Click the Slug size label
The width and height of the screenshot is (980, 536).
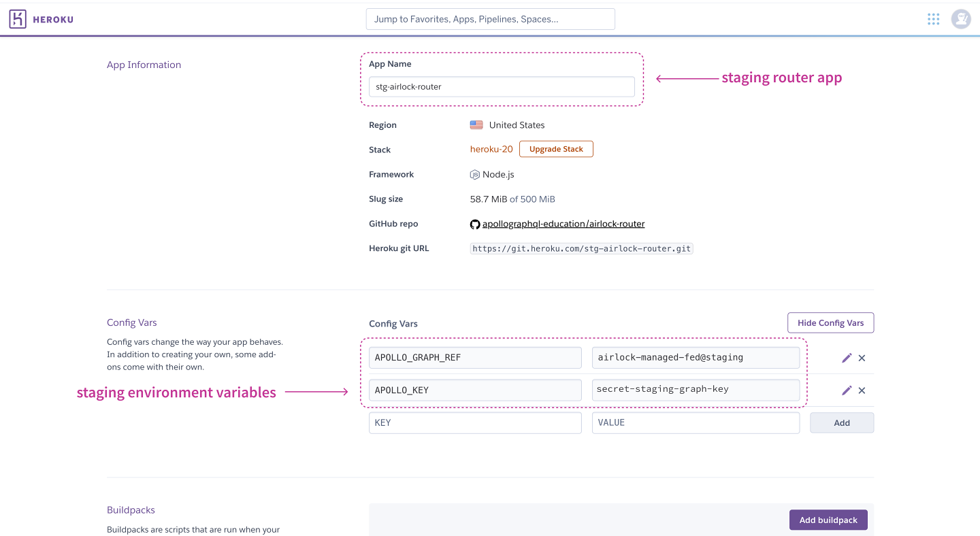click(x=386, y=199)
